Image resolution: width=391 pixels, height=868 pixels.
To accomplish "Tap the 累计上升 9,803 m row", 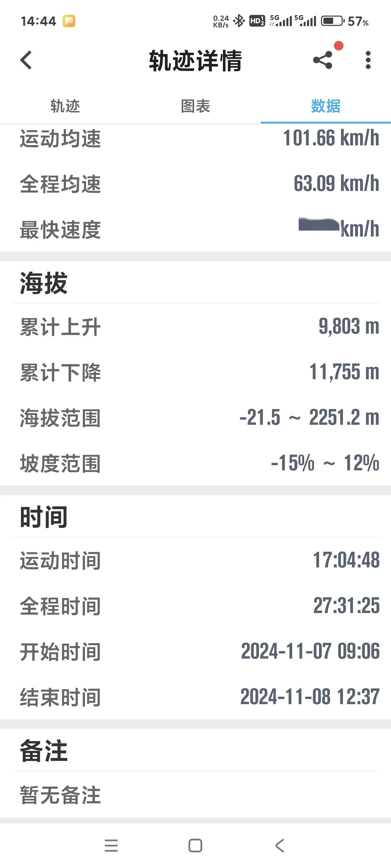I will 195,327.
